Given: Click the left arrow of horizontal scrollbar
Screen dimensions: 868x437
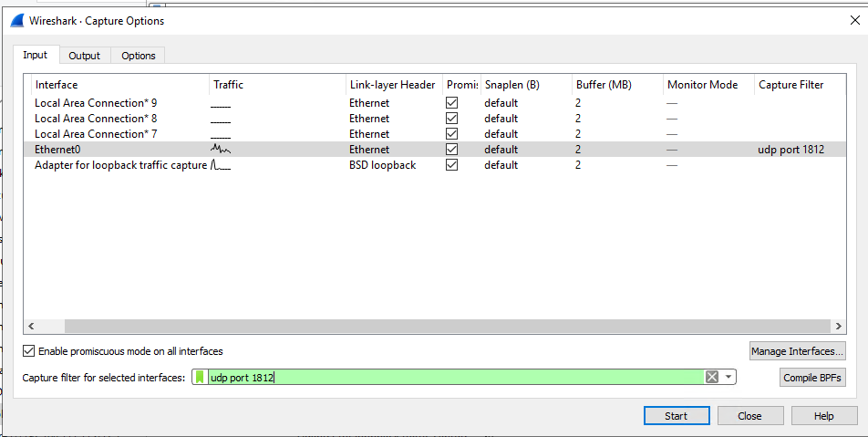Looking at the screenshot, I should (30, 326).
